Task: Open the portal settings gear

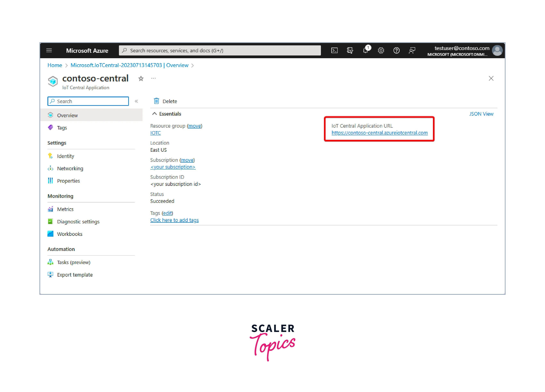Action: click(x=381, y=51)
